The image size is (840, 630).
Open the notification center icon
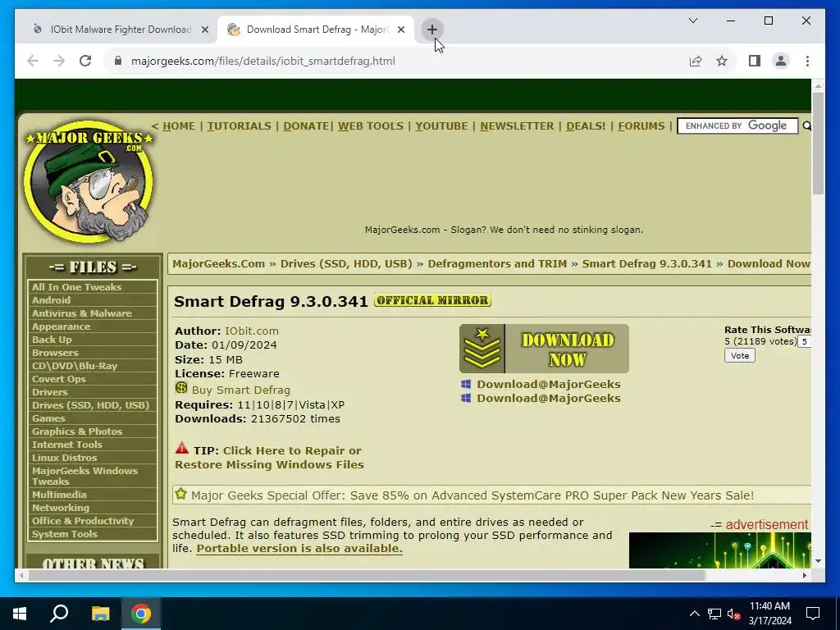click(813, 614)
